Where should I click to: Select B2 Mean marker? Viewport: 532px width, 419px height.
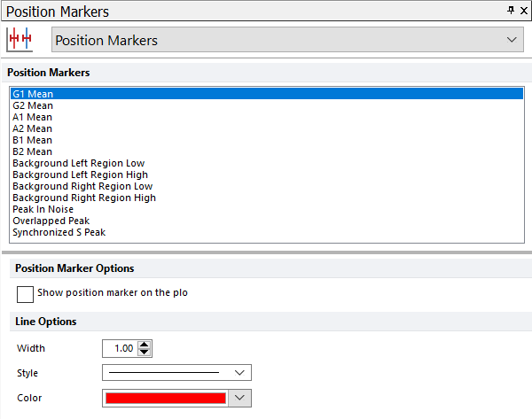click(267, 151)
